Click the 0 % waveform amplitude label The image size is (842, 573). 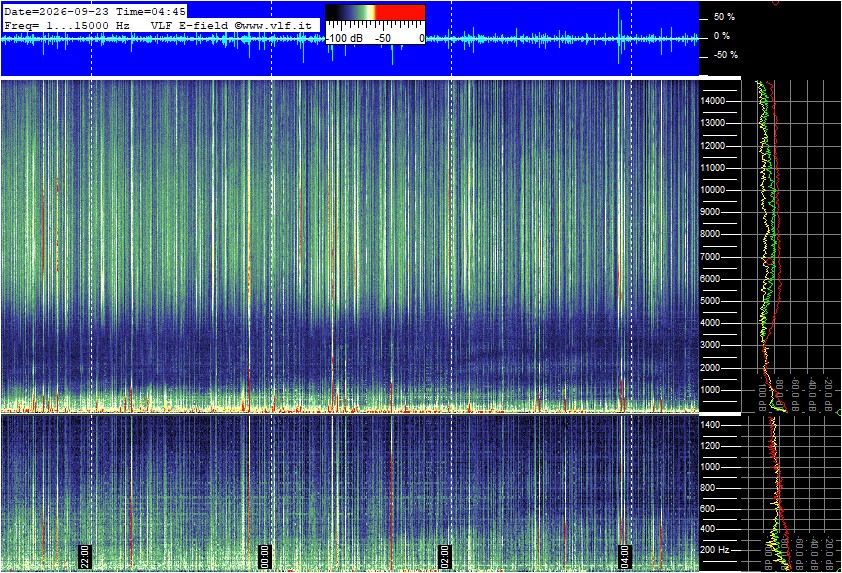pos(722,36)
